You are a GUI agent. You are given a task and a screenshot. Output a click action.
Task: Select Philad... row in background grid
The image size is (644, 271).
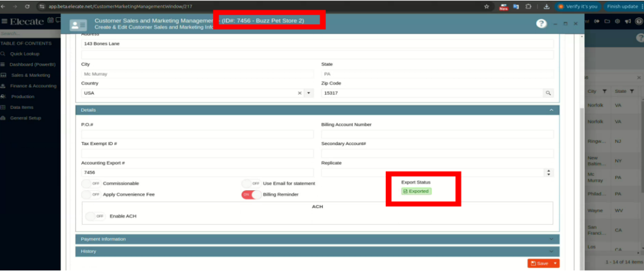(x=613, y=194)
